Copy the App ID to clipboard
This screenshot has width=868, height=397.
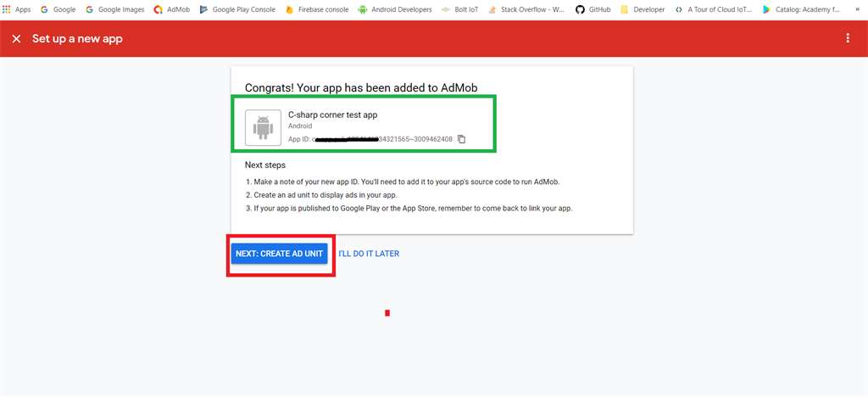pyautogui.click(x=462, y=139)
